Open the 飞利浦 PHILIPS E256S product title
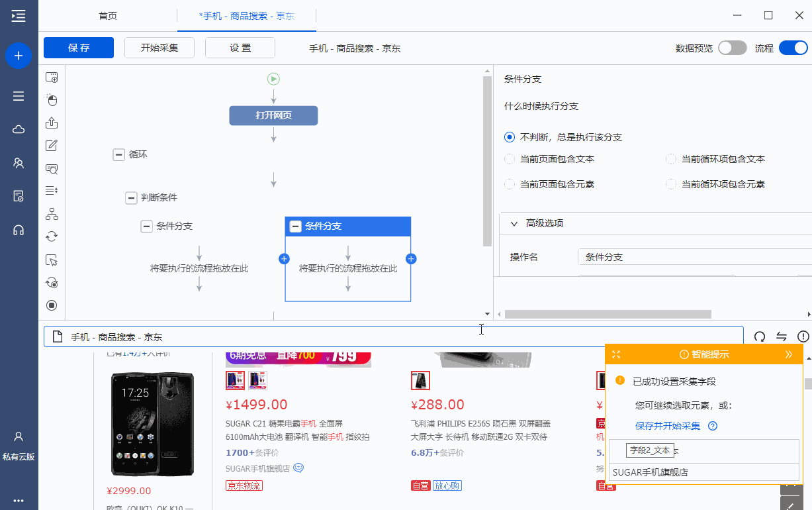 [479, 430]
